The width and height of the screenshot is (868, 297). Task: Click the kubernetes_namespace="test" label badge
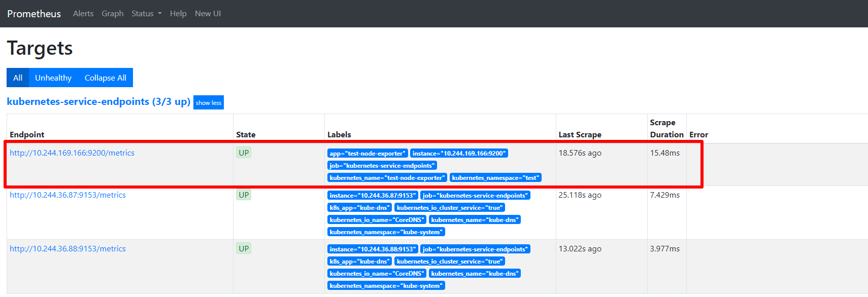click(495, 178)
